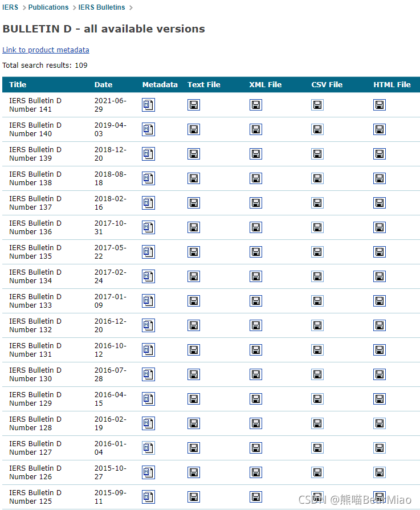Download HTML file for Bulletin D Number 126

point(380,472)
